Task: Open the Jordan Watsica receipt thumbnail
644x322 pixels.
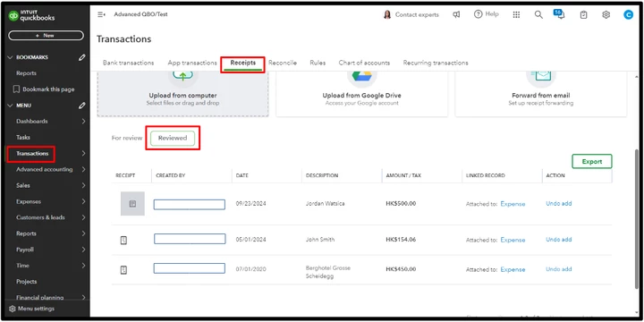Action: point(132,204)
